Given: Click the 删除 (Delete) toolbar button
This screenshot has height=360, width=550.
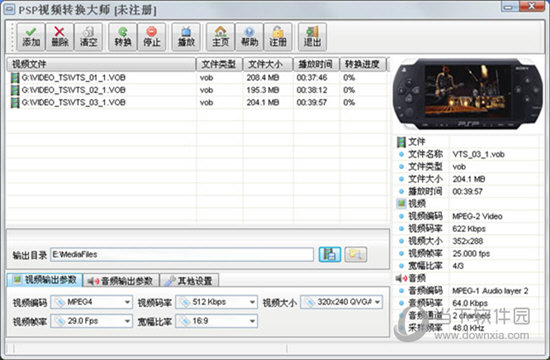Looking at the screenshot, I should pos(60,37).
